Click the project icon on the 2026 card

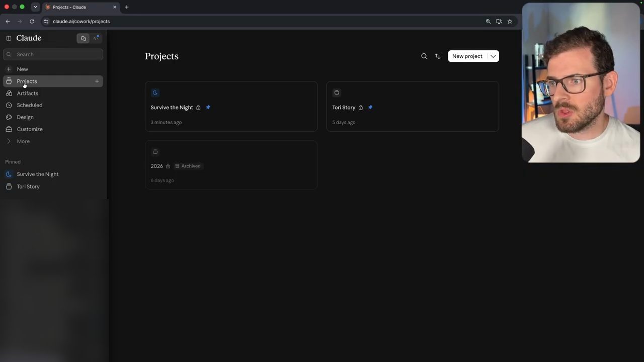tap(155, 152)
